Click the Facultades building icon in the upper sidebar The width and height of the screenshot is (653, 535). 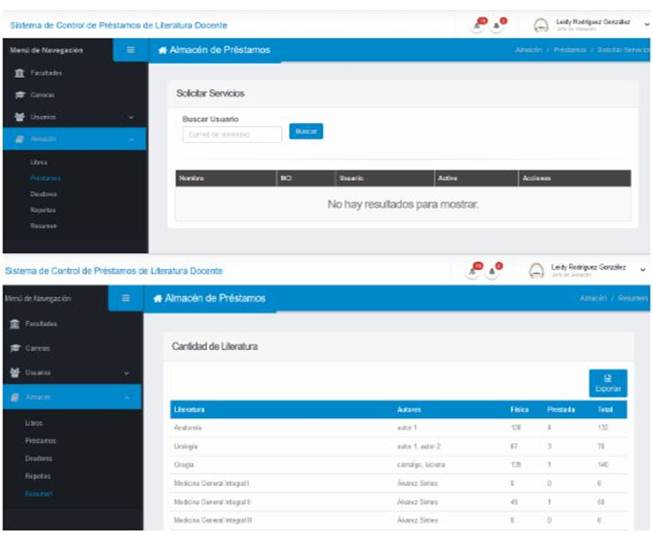coord(18,73)
